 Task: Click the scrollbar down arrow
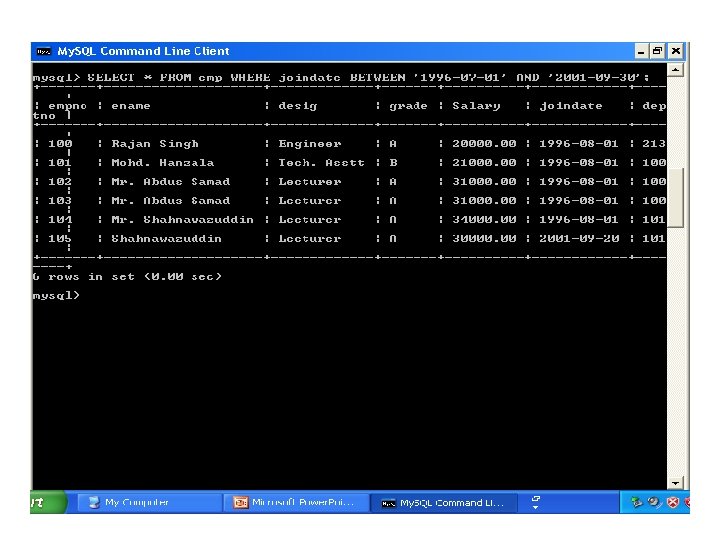pos(675,483)
